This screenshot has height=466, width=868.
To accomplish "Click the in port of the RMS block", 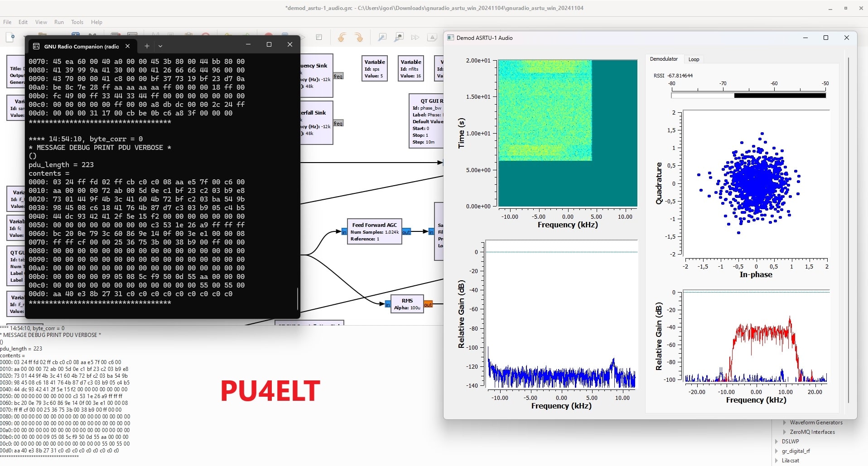I will pyautogui.click(x=388, y=304).
